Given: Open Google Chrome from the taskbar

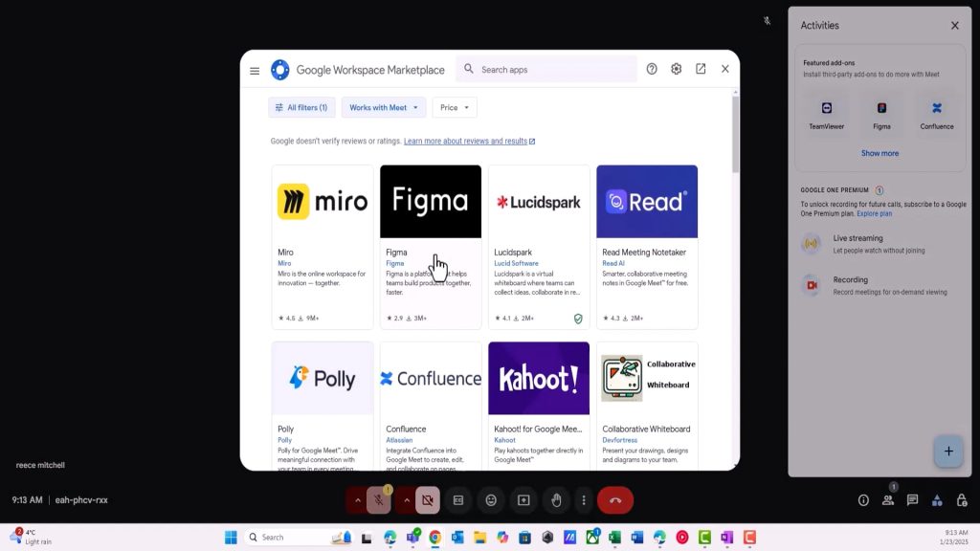Looking at the screenshot, I should coord(435,538).
